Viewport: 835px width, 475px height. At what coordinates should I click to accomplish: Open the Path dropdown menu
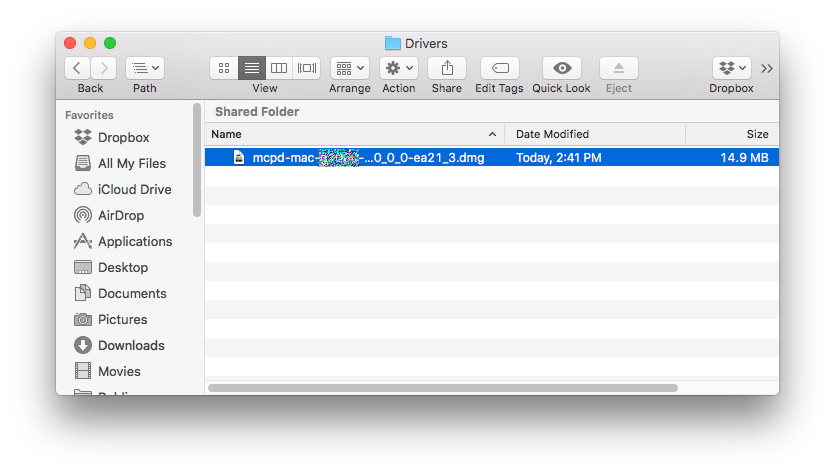(145, 68)
